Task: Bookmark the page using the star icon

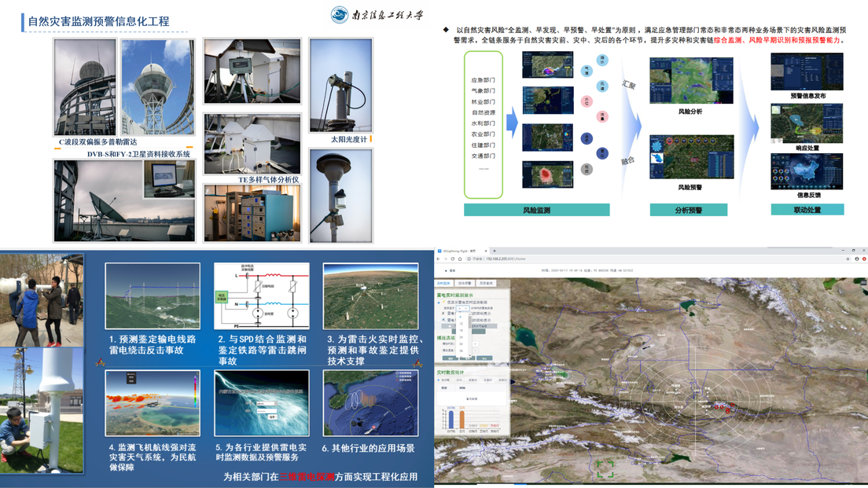Action: [x=848, y=259]
